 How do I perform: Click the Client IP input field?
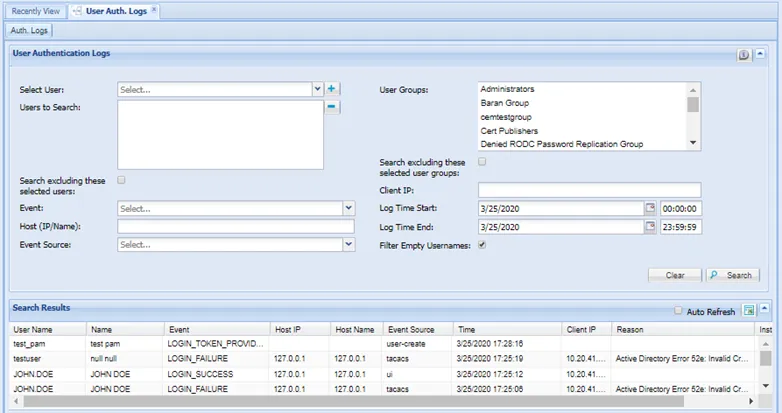pyautogui.click(x=589, y=190)
